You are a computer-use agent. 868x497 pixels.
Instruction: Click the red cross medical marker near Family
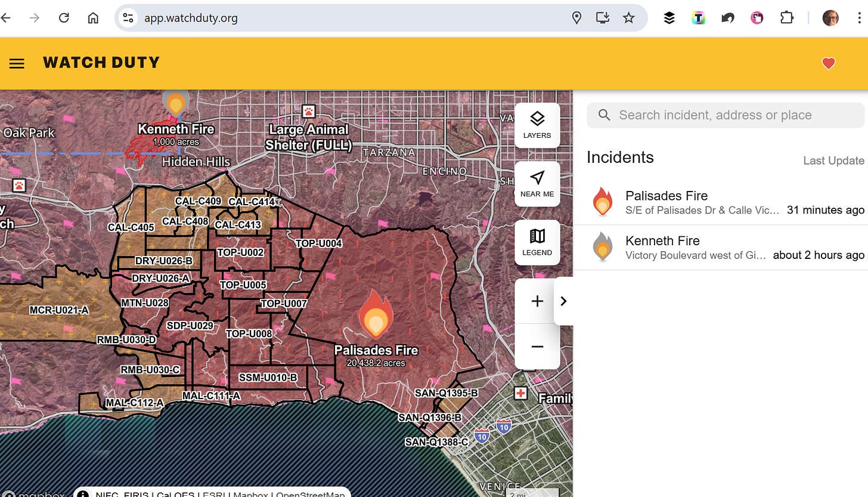(521, 393)
